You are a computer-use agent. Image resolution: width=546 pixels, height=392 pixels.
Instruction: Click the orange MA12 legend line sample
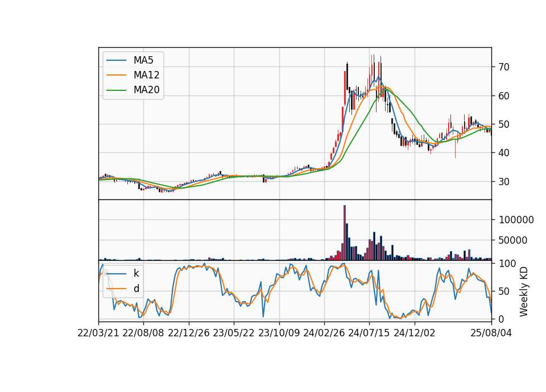[x=116, y=75]
